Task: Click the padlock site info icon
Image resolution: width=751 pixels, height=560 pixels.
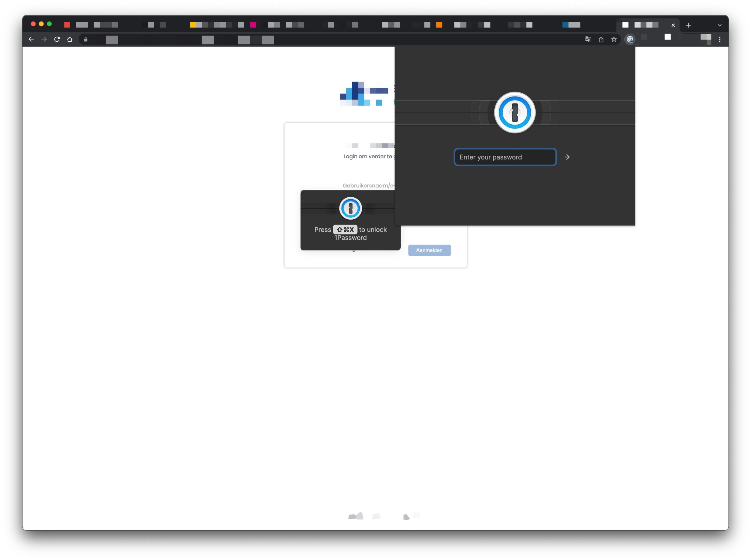Action: pyautogui.click(x=86, y=39)
